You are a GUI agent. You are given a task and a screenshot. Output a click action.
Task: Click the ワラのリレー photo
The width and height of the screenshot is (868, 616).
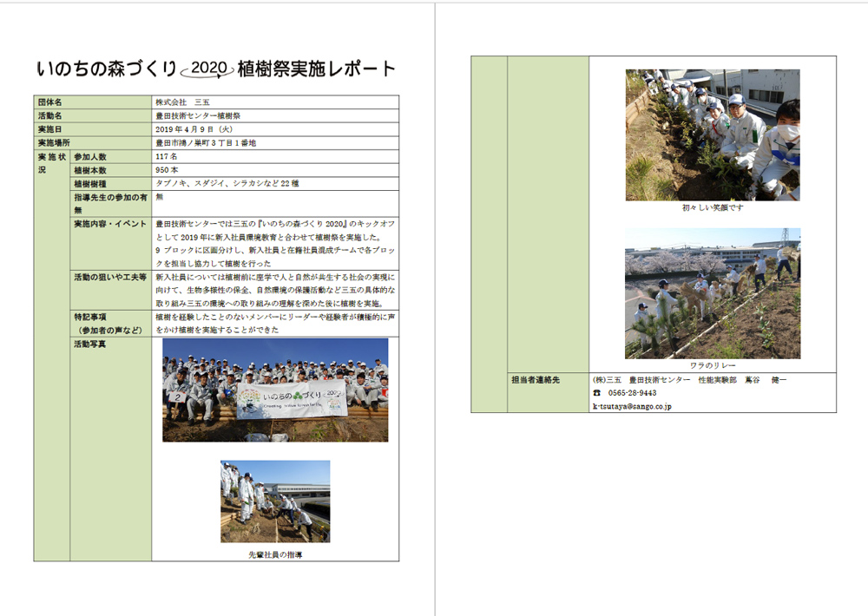click(x=713, y=293)
